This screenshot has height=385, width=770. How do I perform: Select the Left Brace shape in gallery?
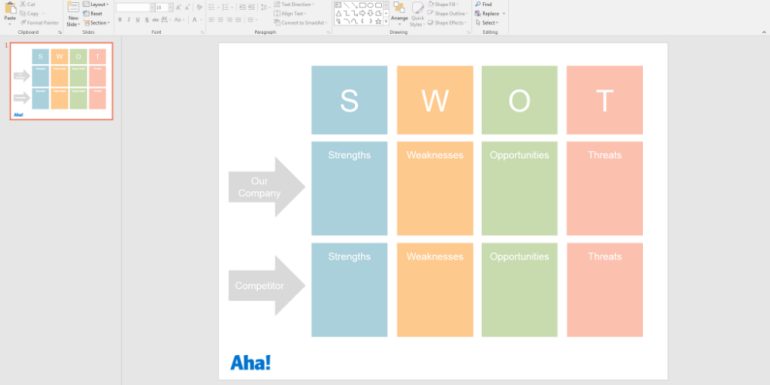point(362,21)
